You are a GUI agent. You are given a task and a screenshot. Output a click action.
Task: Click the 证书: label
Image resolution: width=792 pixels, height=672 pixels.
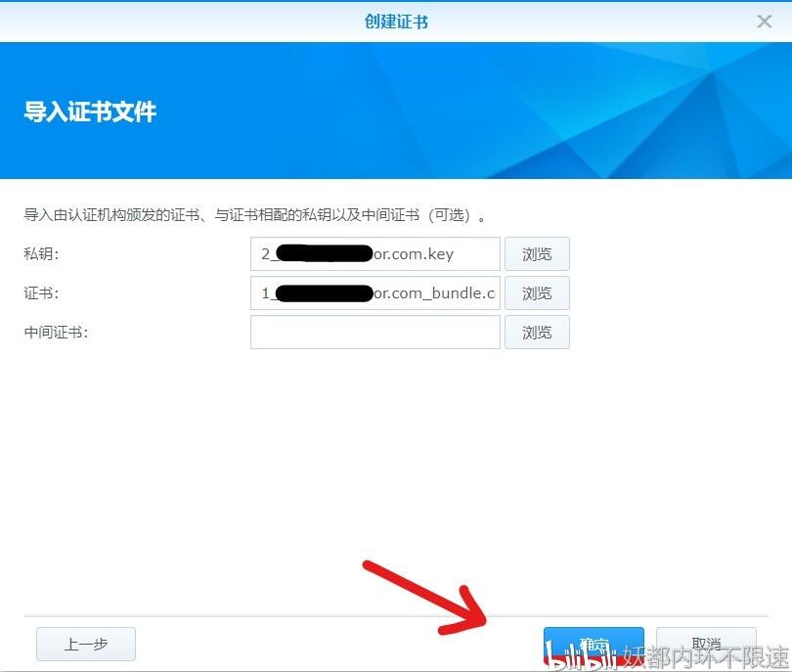[41, 293]
